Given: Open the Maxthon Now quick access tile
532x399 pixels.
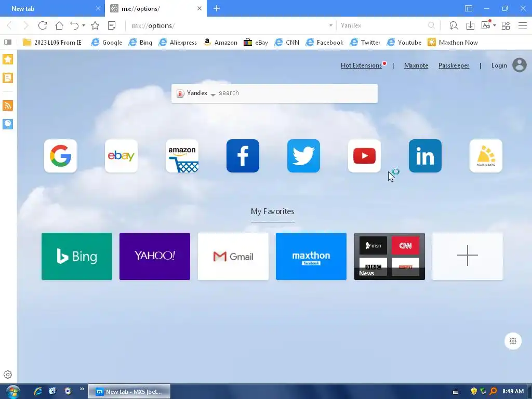Looking at the screenshot, I should (x=486, y=156).
